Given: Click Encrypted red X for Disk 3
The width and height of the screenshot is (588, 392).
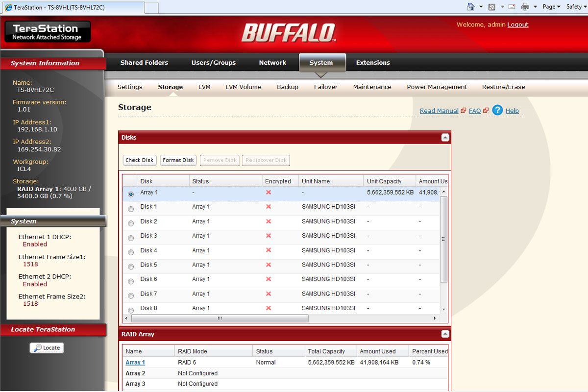Looking at the screenshot, I should coord(269,236).
